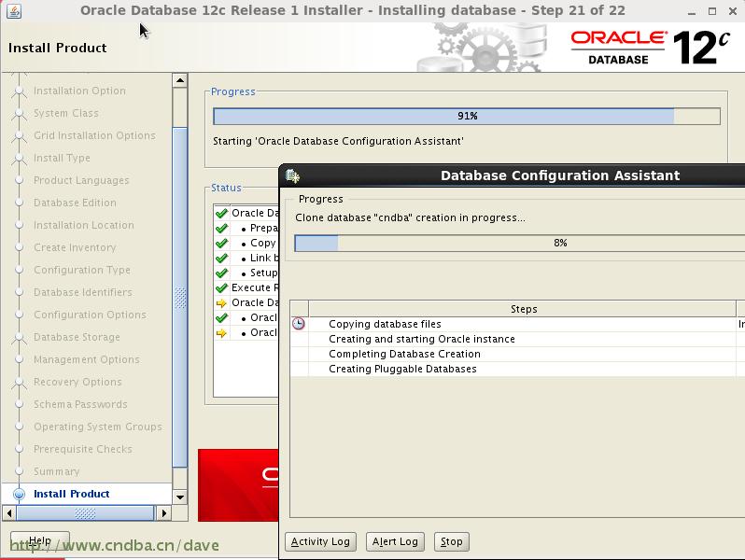The image size is (745, 560).
Task: Select the Recovery Options step
Action: click(77, 382)
